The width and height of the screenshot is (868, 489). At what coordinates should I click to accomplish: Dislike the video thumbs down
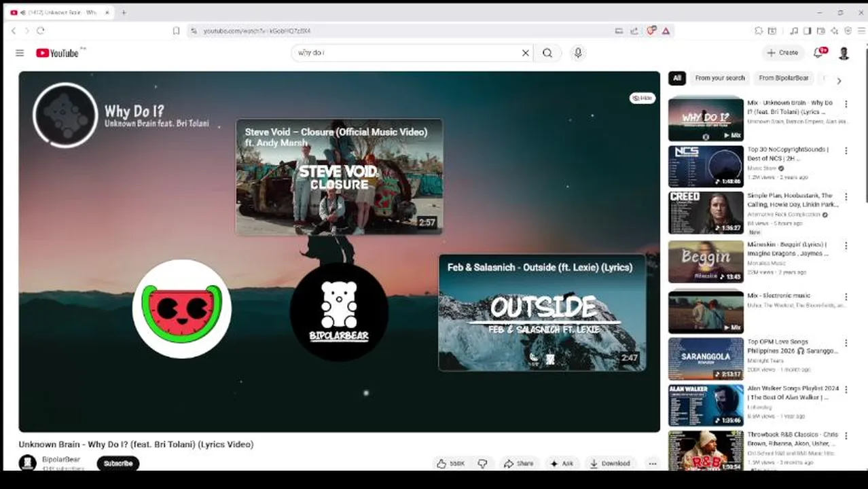click(x=482, y=463)
